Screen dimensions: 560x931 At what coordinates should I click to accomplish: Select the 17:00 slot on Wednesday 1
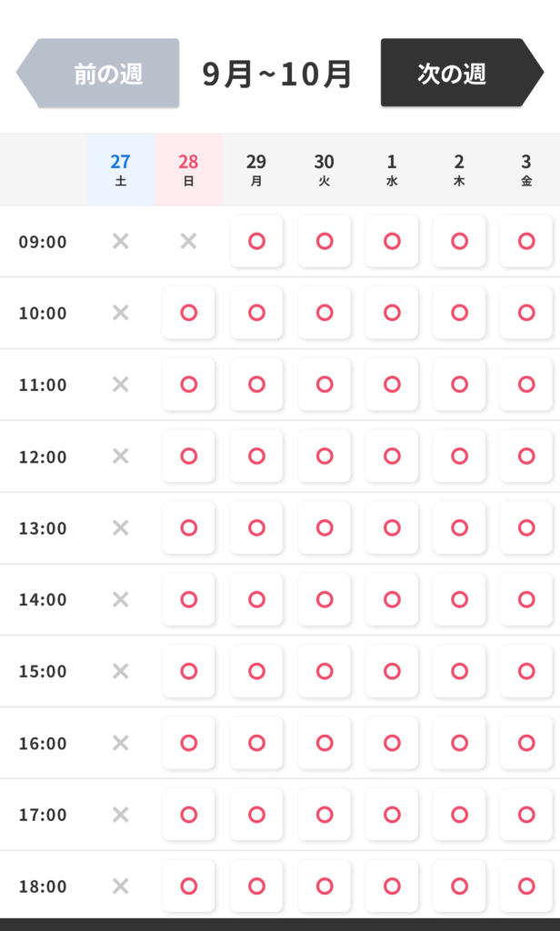click(x=392, y=815)
